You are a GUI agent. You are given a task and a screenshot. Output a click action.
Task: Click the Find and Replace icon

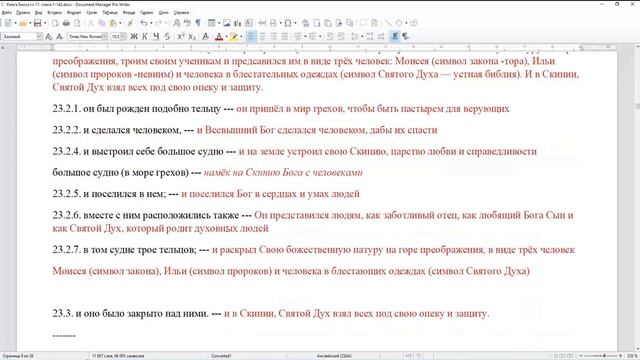pos(176,23)
